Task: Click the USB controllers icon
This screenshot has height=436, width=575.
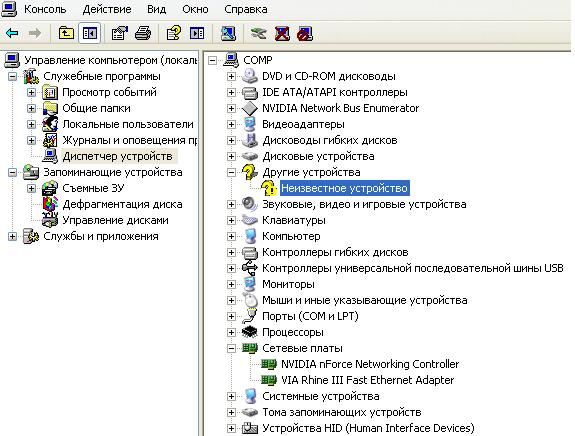Action: tap(250, 268)
